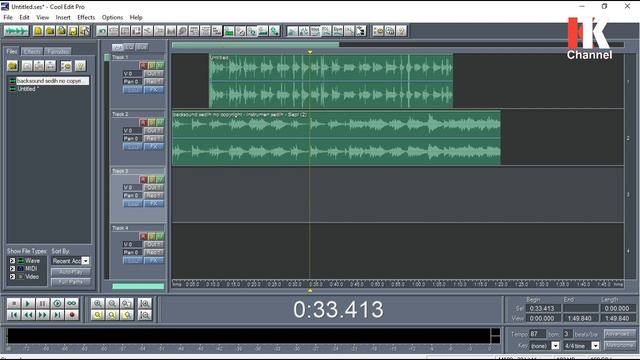640x360 pixels.
Task: Toggle Track 4 green Mute button
Action: pos(160,236)
